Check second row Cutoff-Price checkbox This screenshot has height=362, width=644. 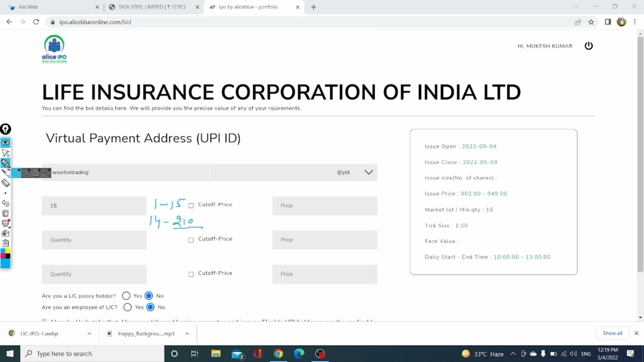[191, 240]
